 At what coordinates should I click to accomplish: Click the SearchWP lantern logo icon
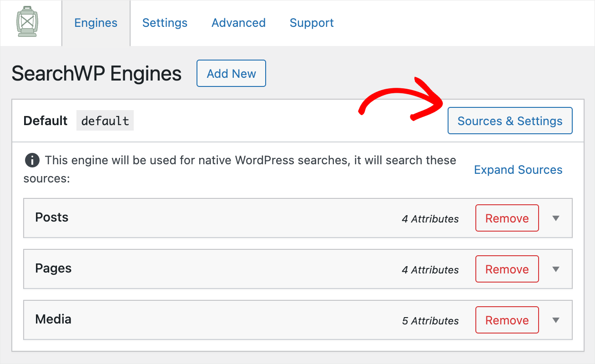pyautogui.click(x=27, y=22)
